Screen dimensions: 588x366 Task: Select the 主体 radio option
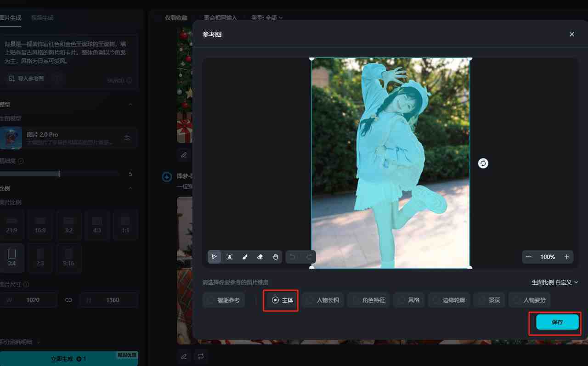(x=282, y=300)
